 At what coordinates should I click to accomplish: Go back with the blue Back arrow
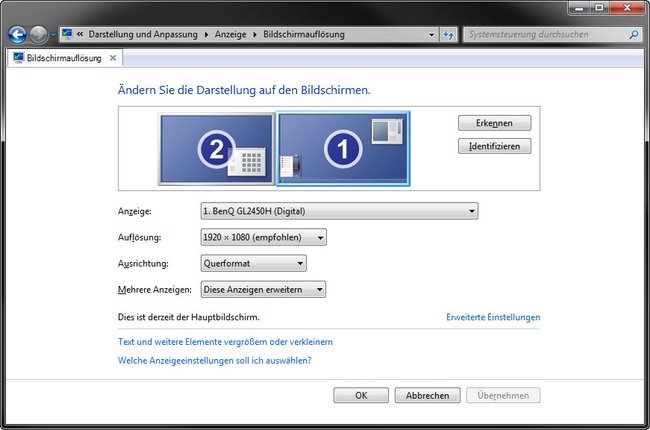(x=17, y=35)
